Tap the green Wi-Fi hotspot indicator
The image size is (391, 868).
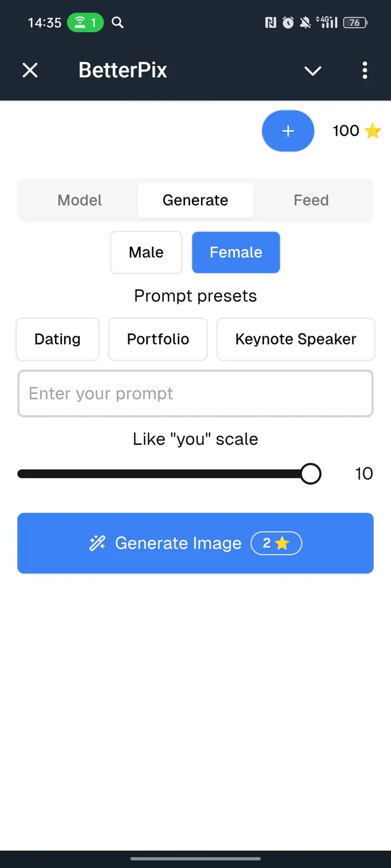tap(85, 22)
